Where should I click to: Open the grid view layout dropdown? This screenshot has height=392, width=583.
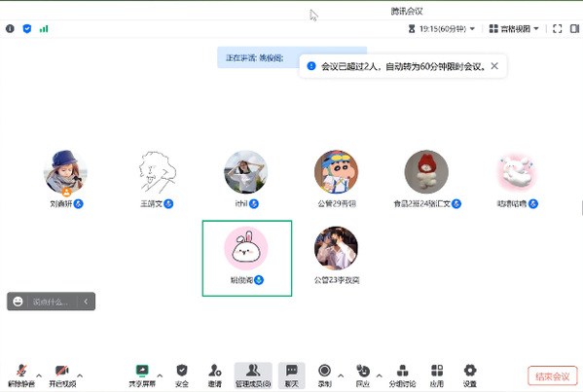pyautogui.click(x=514, y=28)
